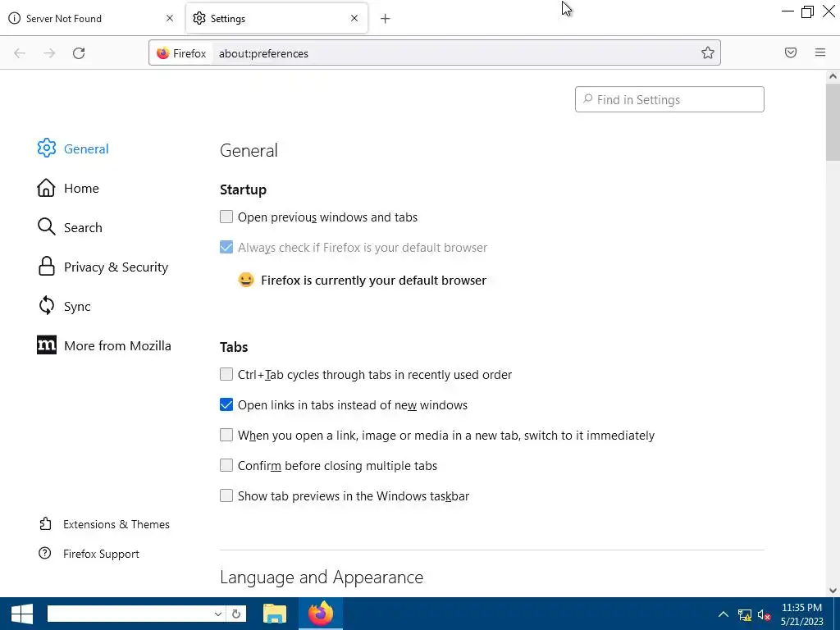Click the Search magnifier icon in sidebar

pyautogui.click(x=46, y=227)
